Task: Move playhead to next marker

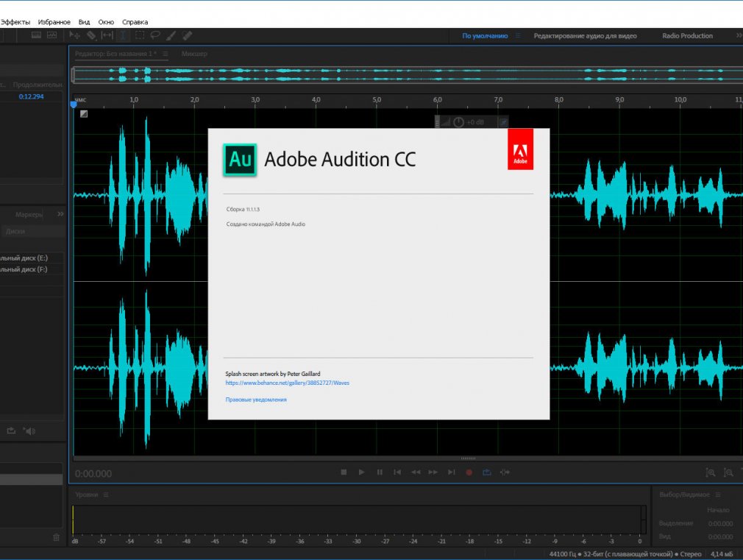Action: click(452, 472)
